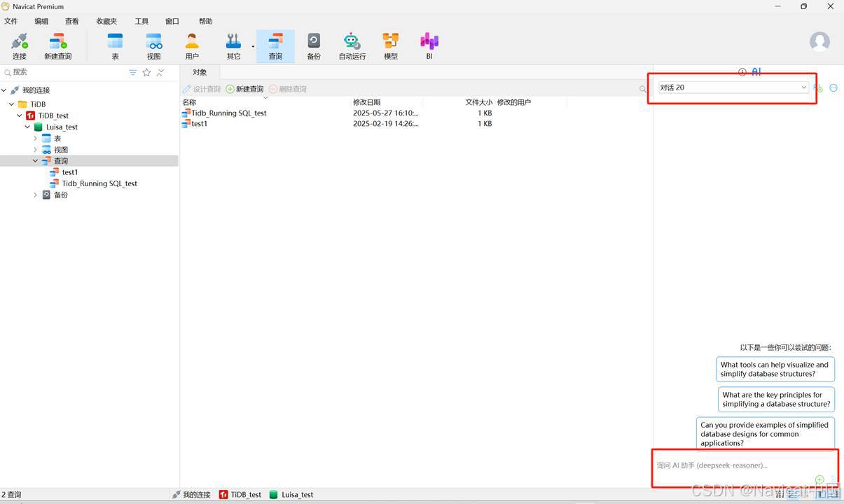The height and width of the screenshot is (504, 844).
Task: Click the 删除查询 button
Action: coord(288,89)
